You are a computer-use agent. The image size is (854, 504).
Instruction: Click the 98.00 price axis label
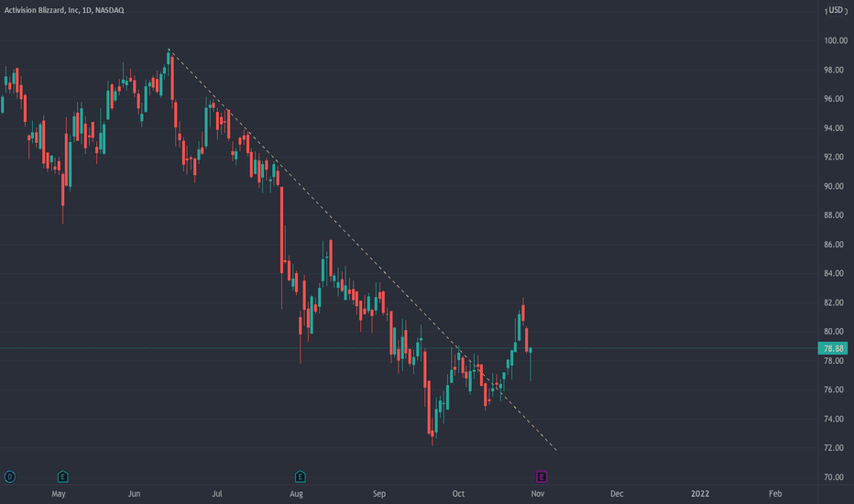tap(834, 70)
